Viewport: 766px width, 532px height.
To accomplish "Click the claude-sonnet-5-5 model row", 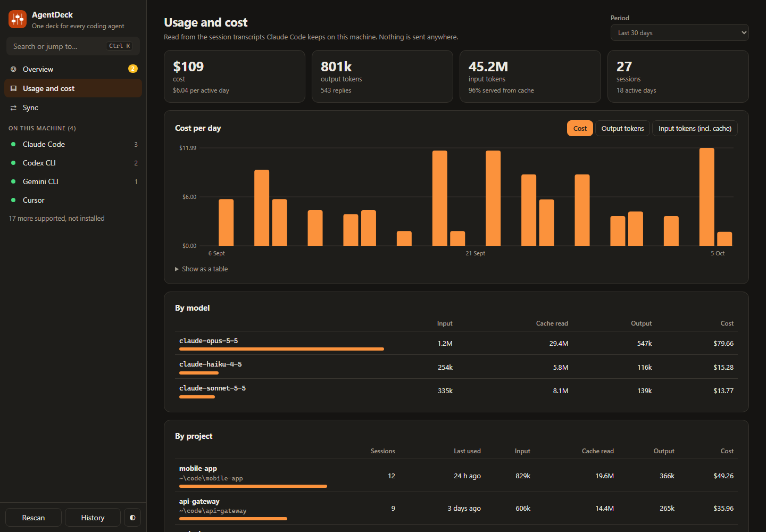I will [456, 390].
